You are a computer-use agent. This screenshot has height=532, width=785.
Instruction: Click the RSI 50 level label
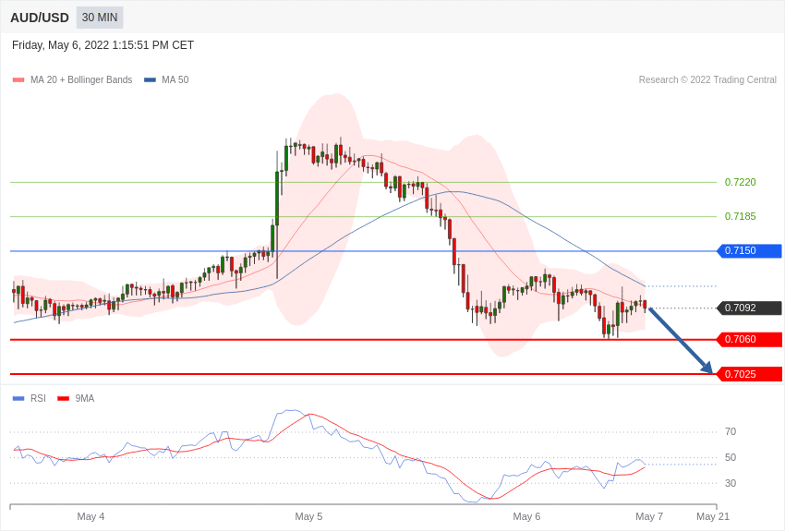731,457
